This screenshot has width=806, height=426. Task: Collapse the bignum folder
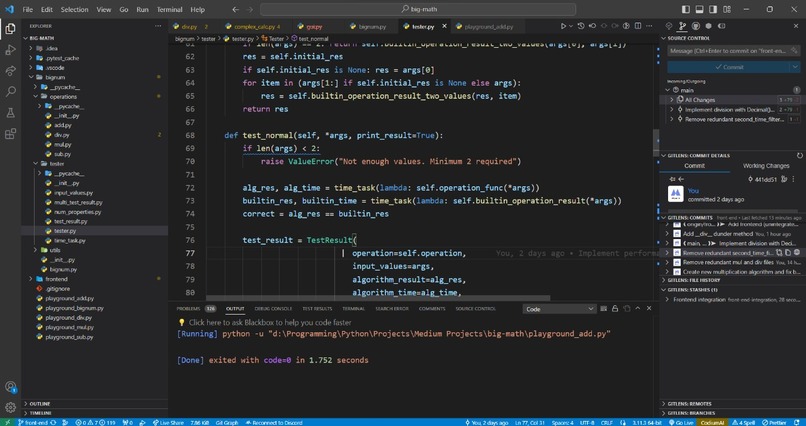97,77
